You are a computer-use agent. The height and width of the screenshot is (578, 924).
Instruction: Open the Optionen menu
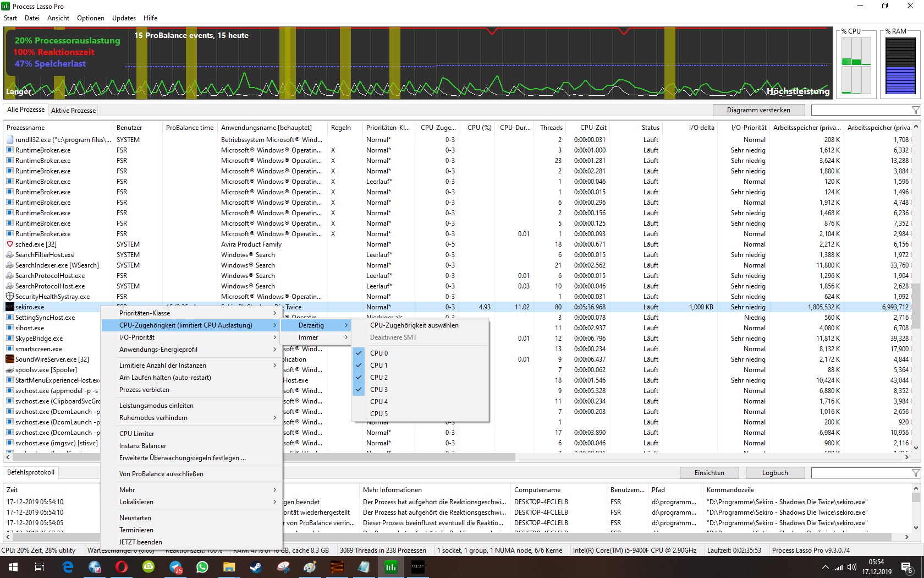pyautogui.click(x=91, y=18)
